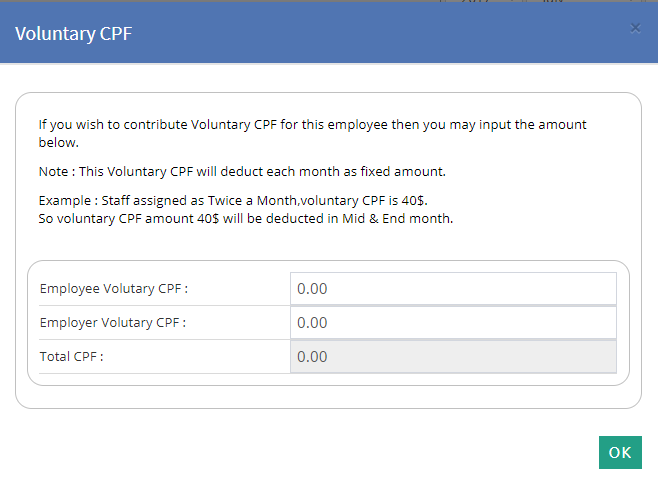Click the phrase 'fixed amount' in the note
This screenshot has height=484, width=658.
pos(405,170)
